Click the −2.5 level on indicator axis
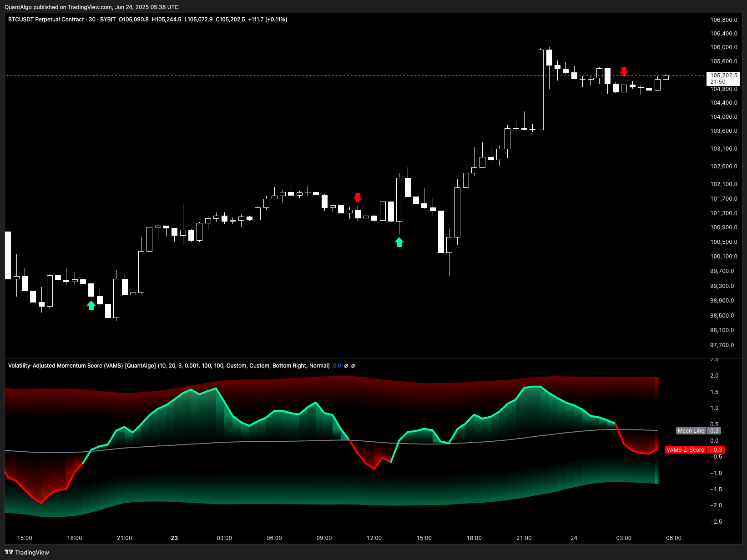This screenshot has width=747, height=560. coord(716,522)
